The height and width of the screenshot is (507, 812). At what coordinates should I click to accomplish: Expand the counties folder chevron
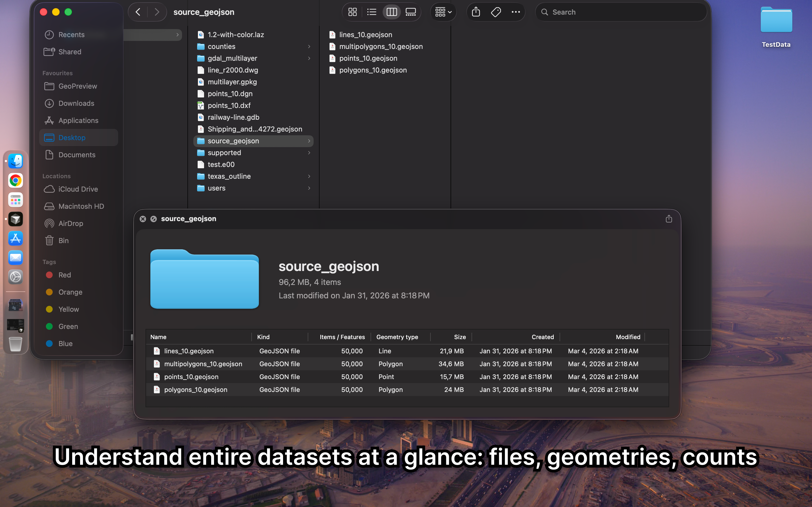[309, 46]
